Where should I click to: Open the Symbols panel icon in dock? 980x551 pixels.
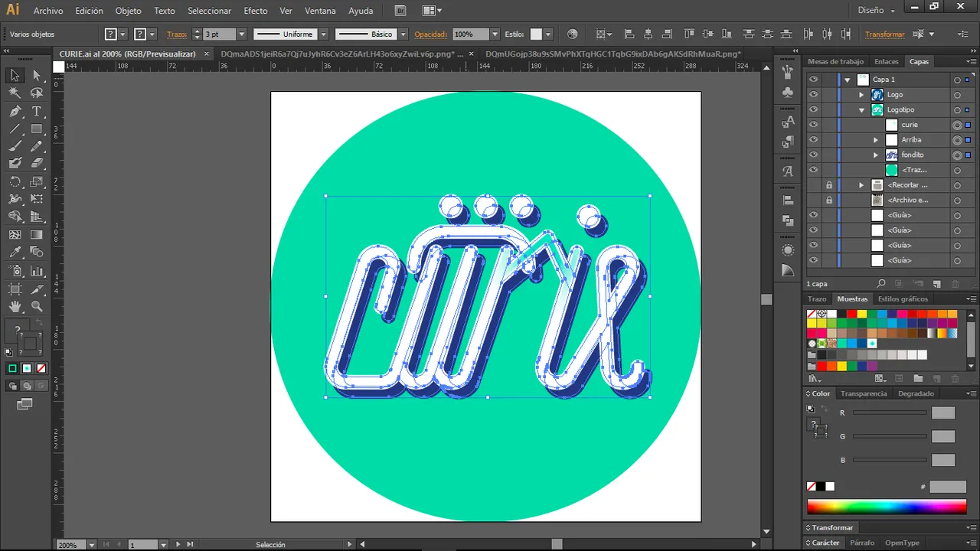click(x=788, y=92)
